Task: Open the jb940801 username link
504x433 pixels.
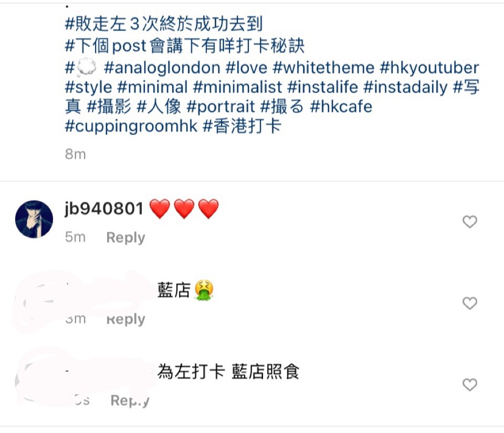Action: point(104,209)
